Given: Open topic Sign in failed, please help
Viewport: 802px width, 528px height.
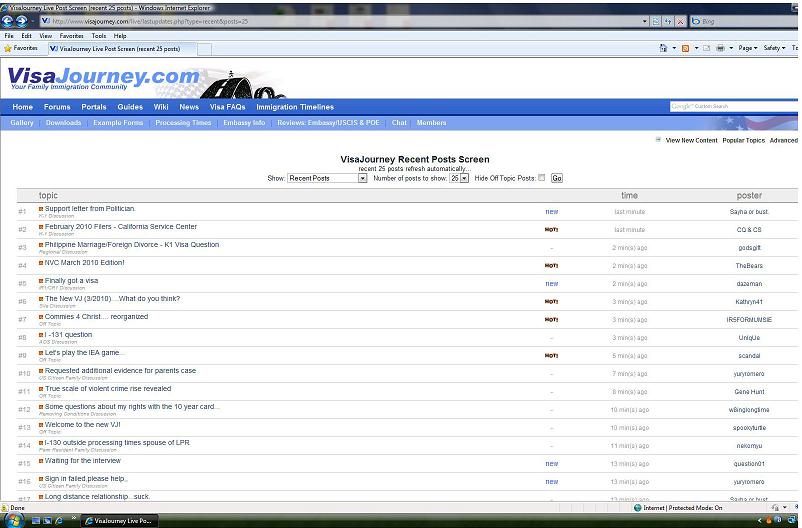Looking at the screenshot, I should (x=86, y=479).
